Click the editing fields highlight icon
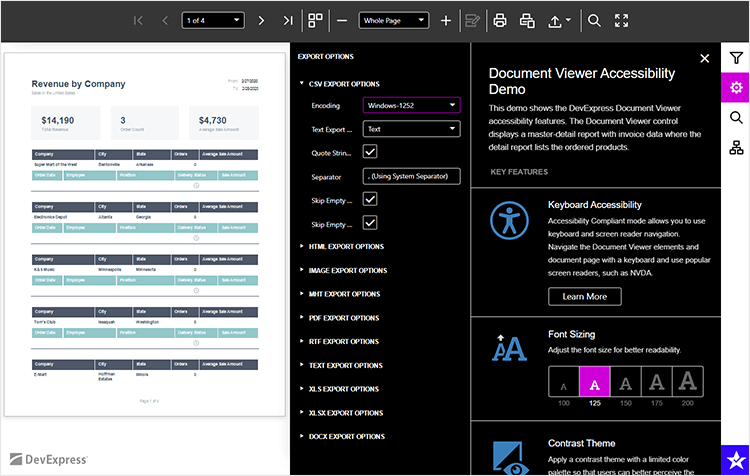The width and height of the screenshot is (750, 476). click(473, 21)
